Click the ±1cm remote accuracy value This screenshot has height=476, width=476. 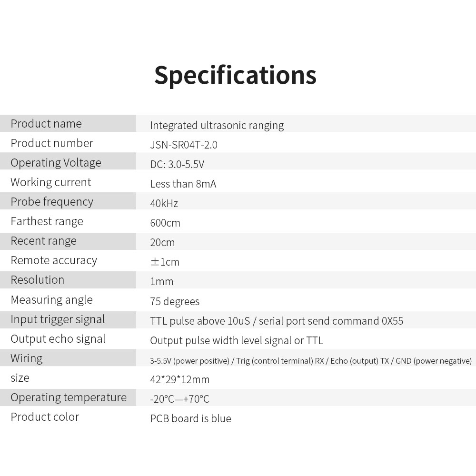pos(165,262)
